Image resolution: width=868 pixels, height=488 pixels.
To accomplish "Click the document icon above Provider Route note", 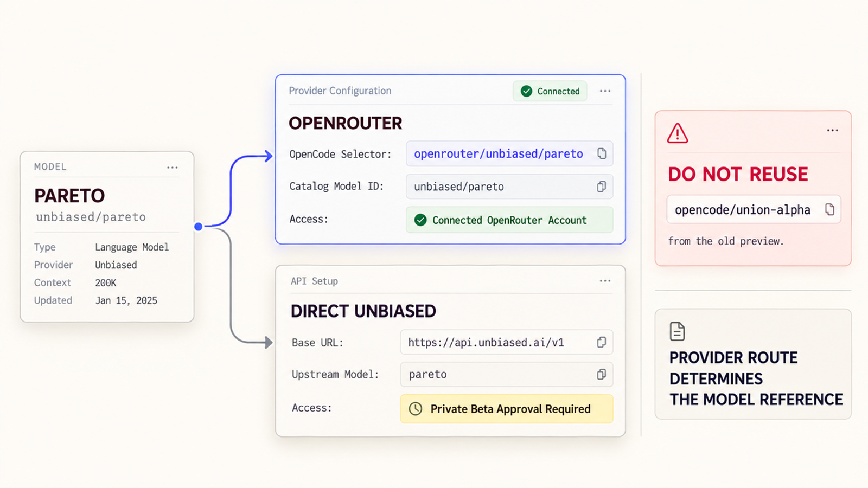I will coord(677,331).
